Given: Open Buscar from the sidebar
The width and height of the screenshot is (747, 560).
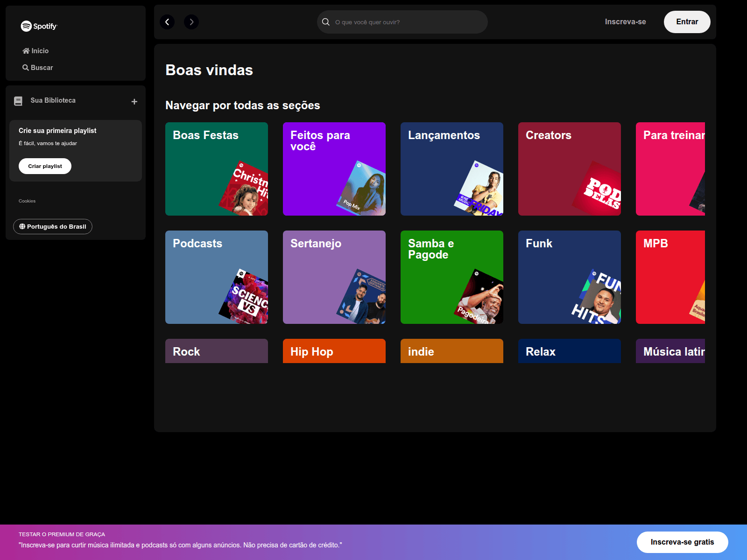Looking at the screenshot, I should pyautogui.click(x=38, y=68).
